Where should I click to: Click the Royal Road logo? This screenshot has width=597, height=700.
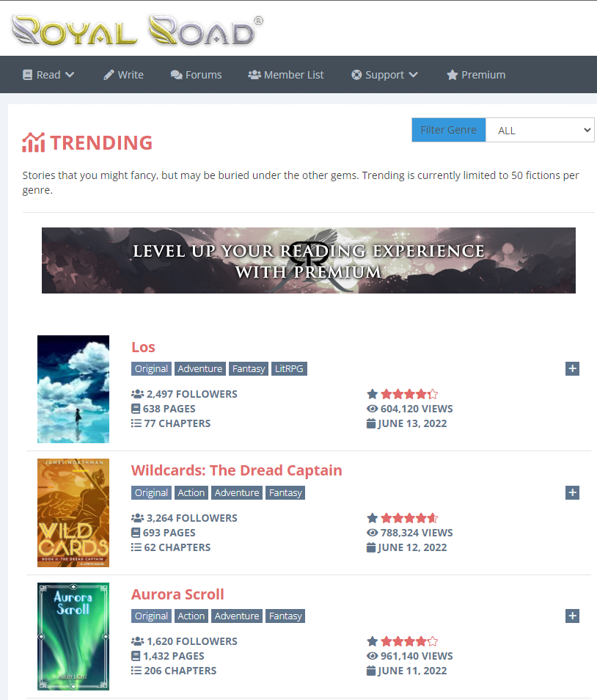pyautogui.click(x=137, y=31)
